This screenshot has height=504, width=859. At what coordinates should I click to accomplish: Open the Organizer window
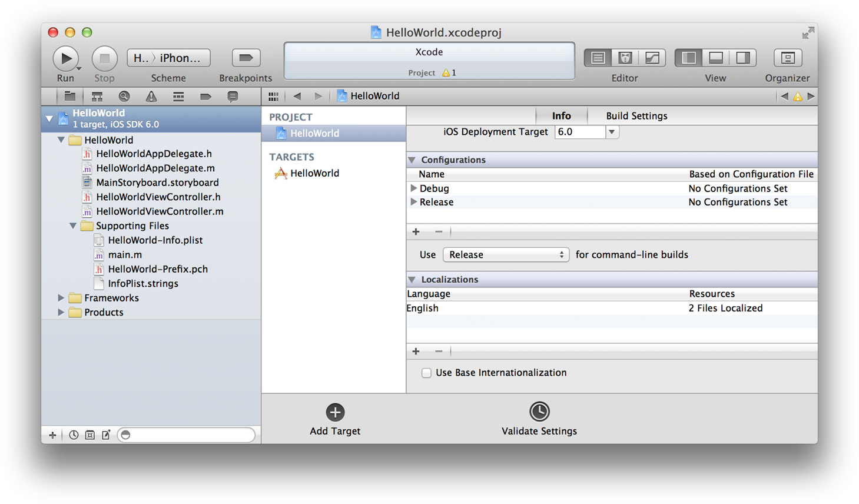(x=787, y=58)
